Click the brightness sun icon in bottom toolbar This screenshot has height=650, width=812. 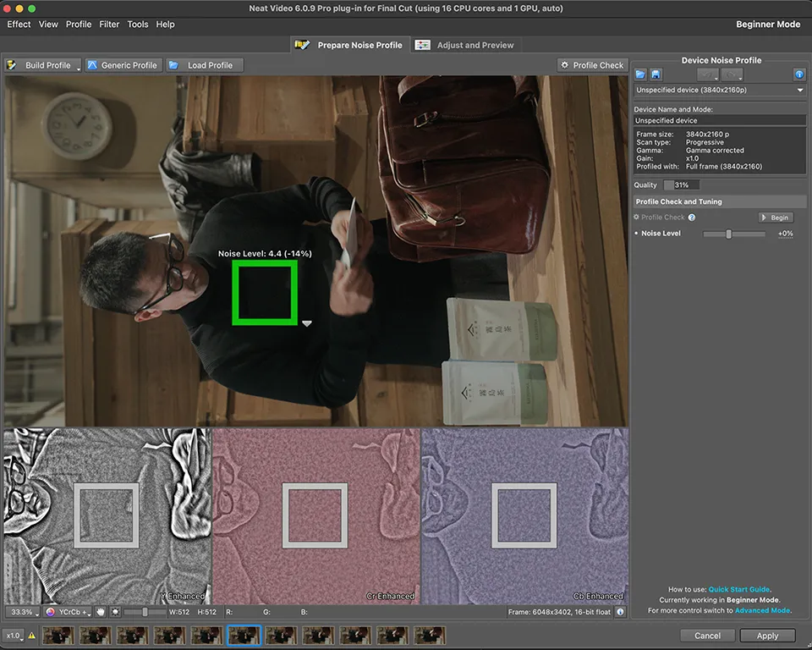coord(115,612)
